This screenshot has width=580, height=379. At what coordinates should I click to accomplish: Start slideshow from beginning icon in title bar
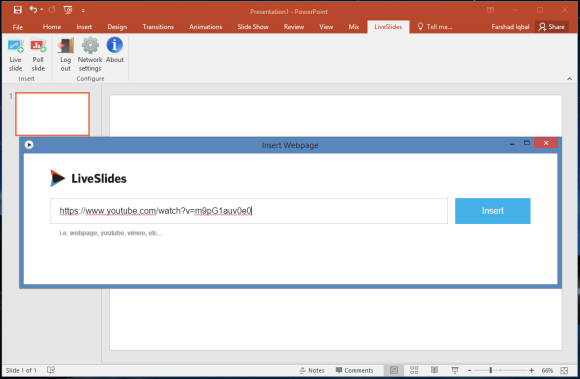point(68,10)
